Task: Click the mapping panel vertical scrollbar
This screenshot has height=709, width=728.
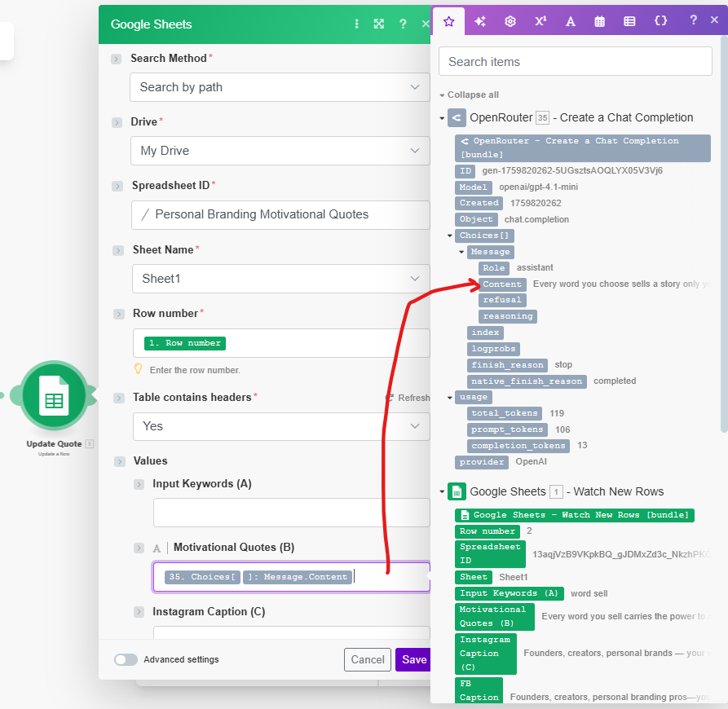Action: 724,235
